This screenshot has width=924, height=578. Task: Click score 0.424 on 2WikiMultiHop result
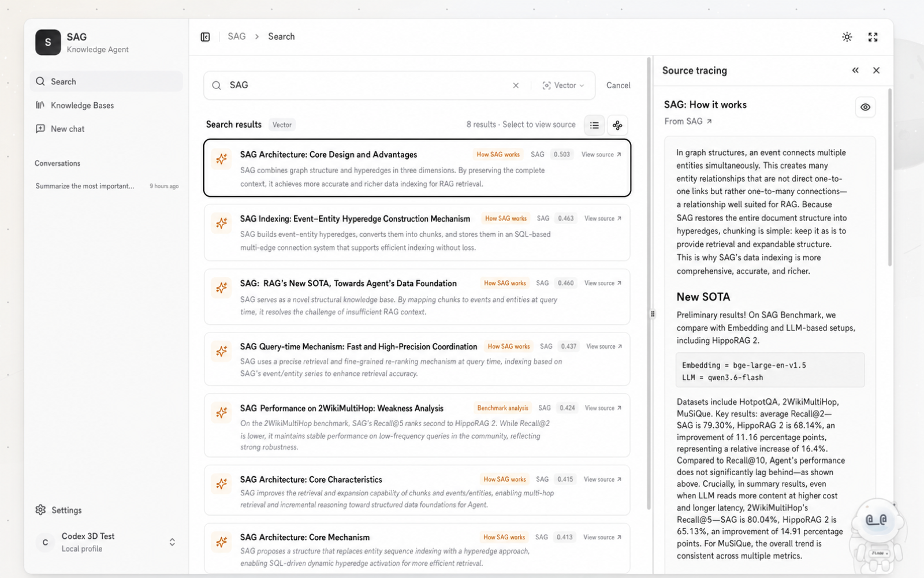pos(567,408)
